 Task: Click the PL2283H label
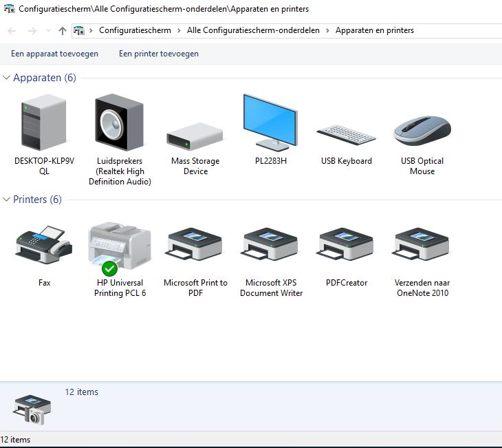pyautogui.click(x=270, y=161)
